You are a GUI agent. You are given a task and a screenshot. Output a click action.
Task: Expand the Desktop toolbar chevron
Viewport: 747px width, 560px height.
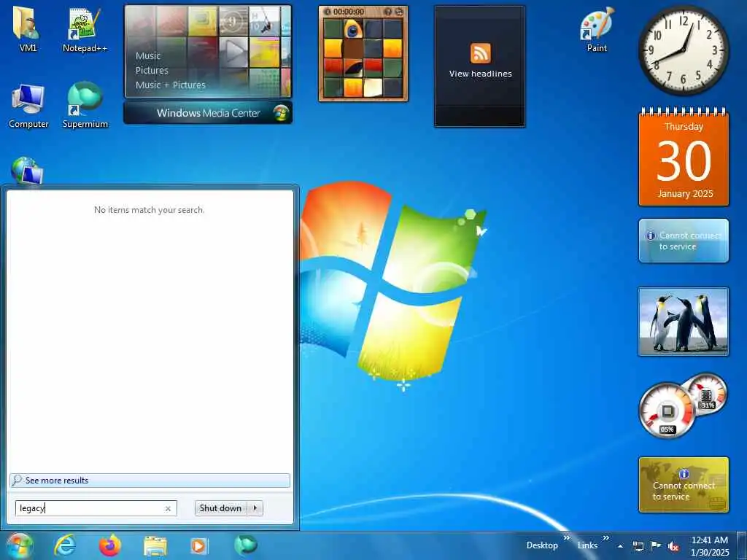tap(567, 538)
